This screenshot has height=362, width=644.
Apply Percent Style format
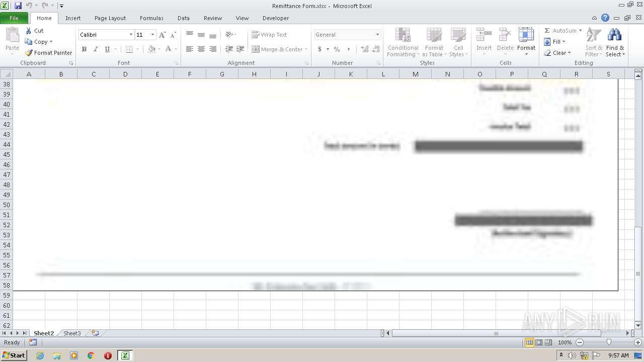click(337, 49)
